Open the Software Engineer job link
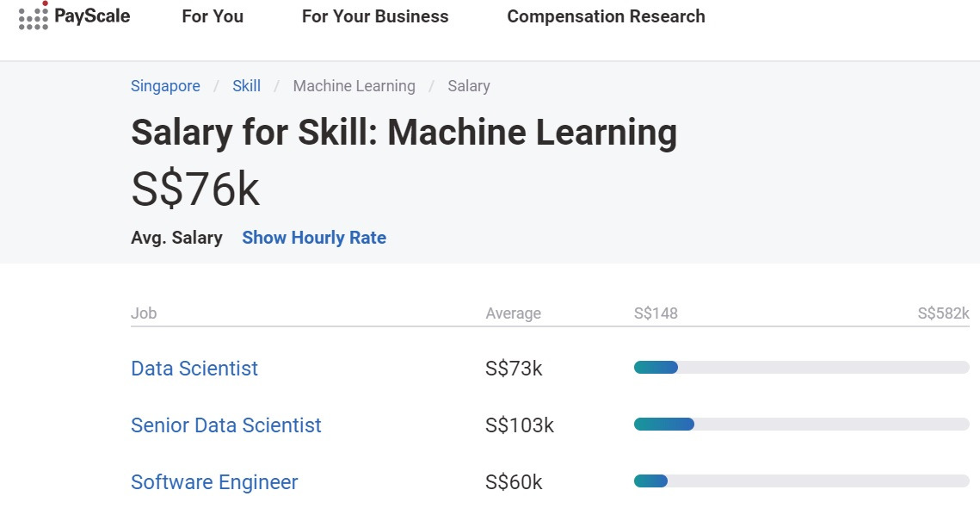The height and width of the screenshot is (521, 980). (214, 482)
